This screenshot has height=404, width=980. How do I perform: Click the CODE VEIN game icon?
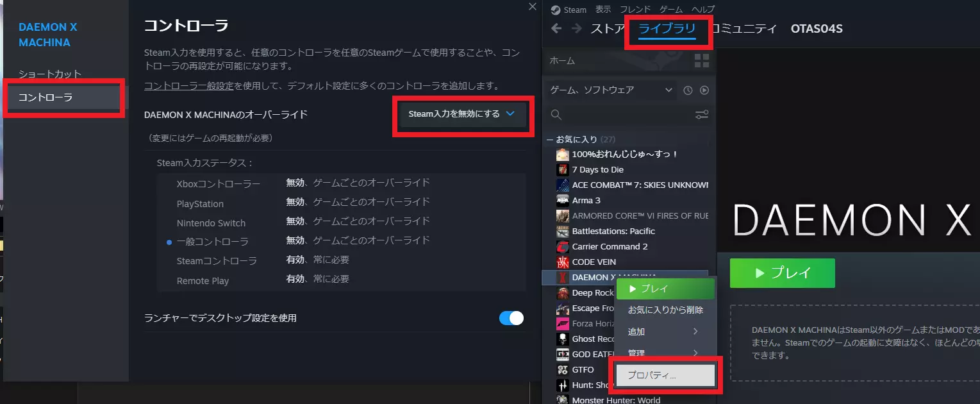(x=562, y=262)
